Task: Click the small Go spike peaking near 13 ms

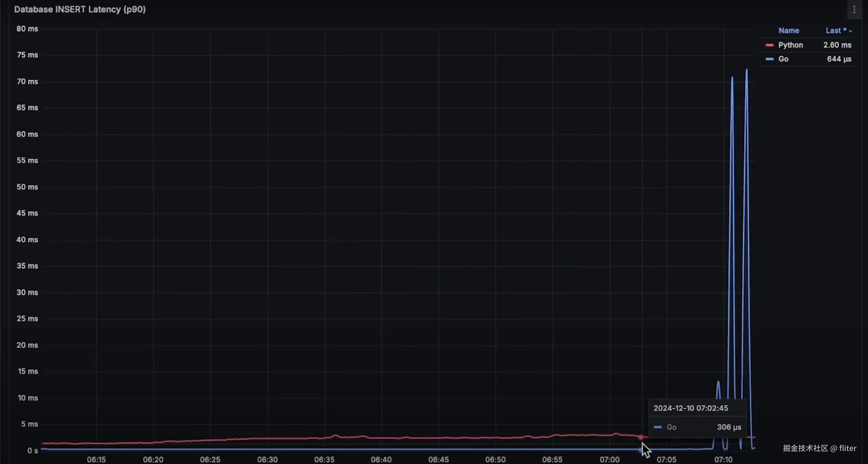Action: (718, 382)
